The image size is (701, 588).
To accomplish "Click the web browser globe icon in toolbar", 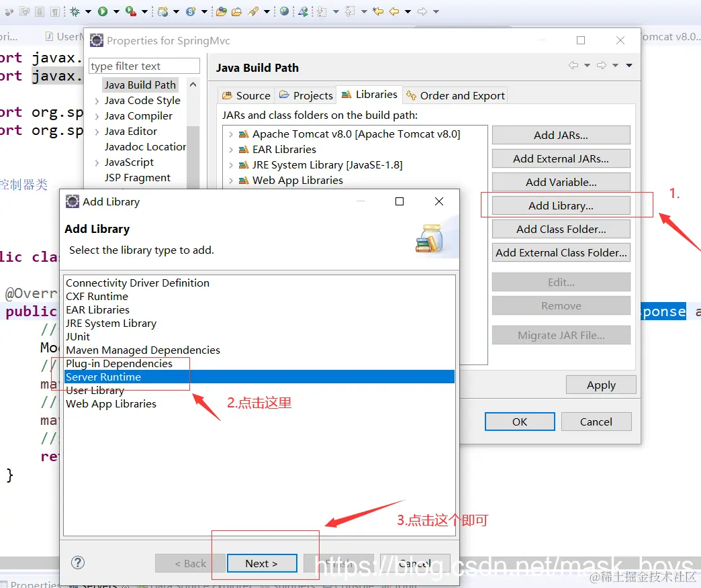I will pos(284,11).
